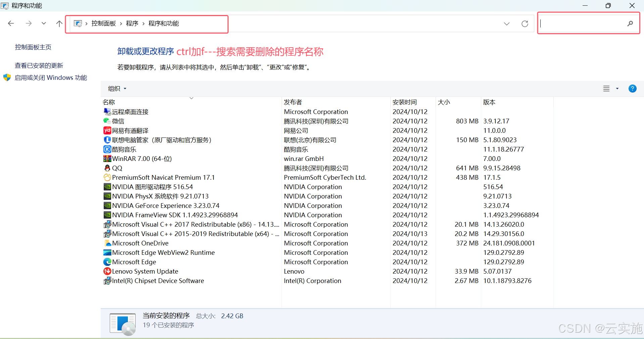The width and height of the screenshot is (644, 339).
Task: Select the WinRAR 7.00 icon
Action: coord(107,159)
